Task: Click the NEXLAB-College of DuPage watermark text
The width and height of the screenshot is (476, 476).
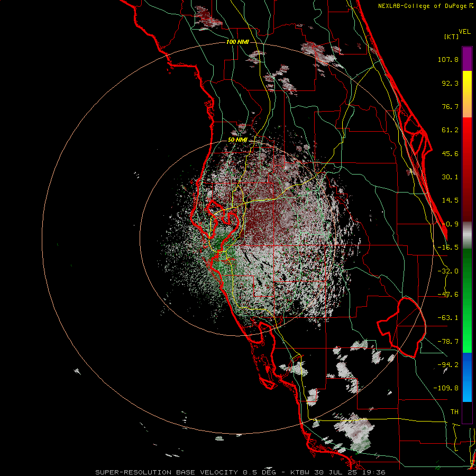Action: tap(425, 6)
